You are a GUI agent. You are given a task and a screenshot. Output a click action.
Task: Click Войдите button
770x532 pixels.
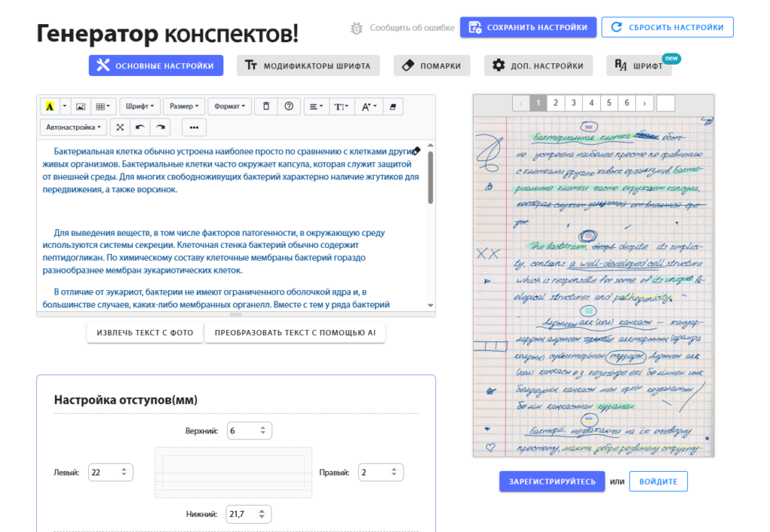tap(658, 482)
